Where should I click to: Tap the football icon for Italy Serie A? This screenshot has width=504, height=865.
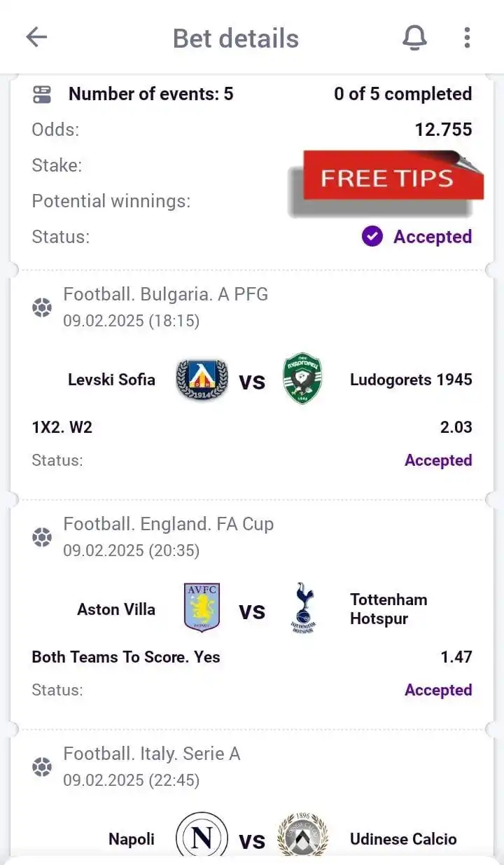pyautogui.click(x=42, y=767)
